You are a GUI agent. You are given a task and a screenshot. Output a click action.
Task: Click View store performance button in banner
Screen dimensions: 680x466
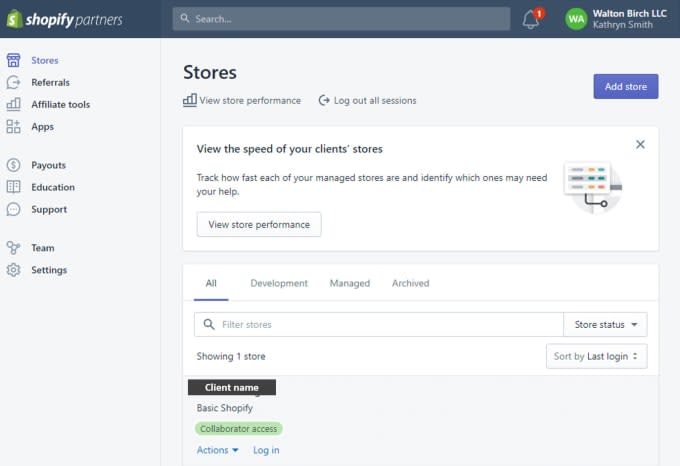(x=259, y=224)
